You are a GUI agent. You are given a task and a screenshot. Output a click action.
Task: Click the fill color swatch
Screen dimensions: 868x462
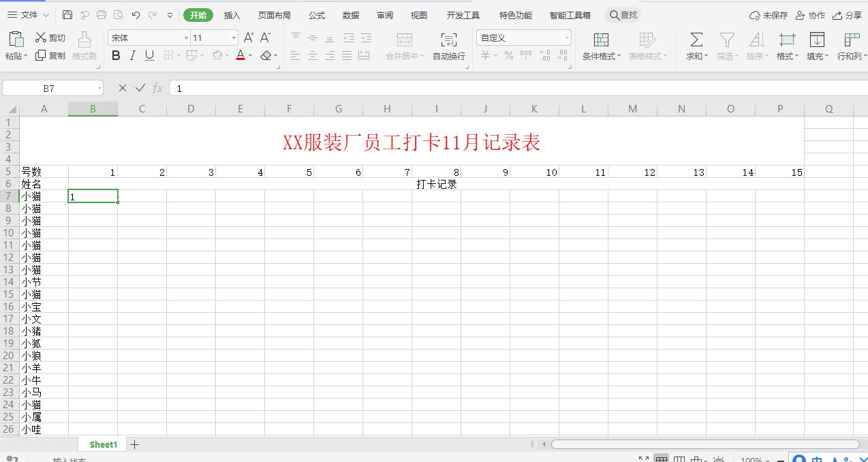[217, 56]
